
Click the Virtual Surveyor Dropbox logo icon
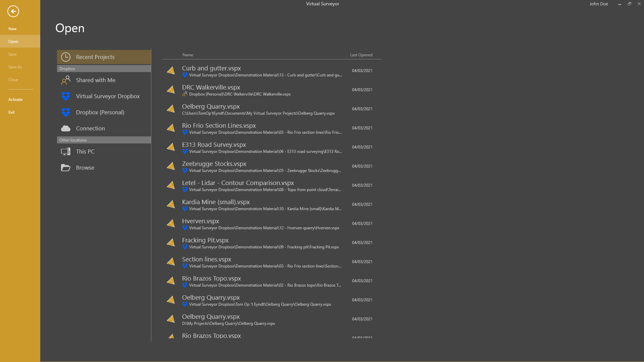[66, 96]
